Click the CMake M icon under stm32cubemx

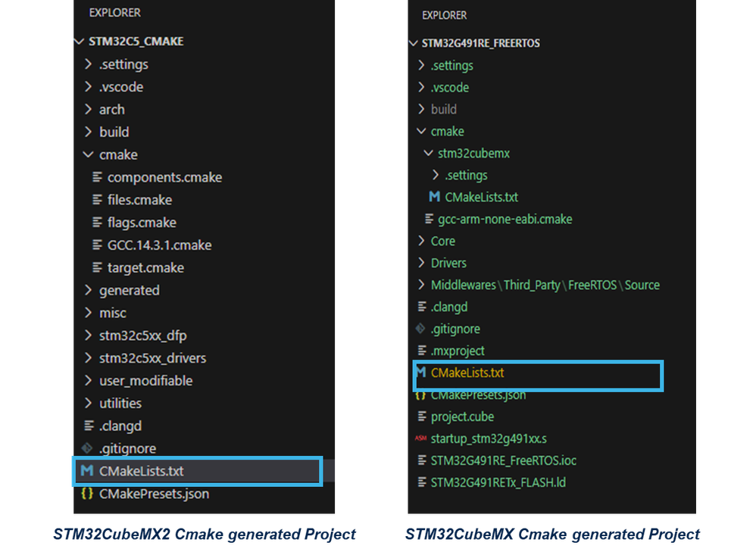pyautogui.click(x=434, y=197)
